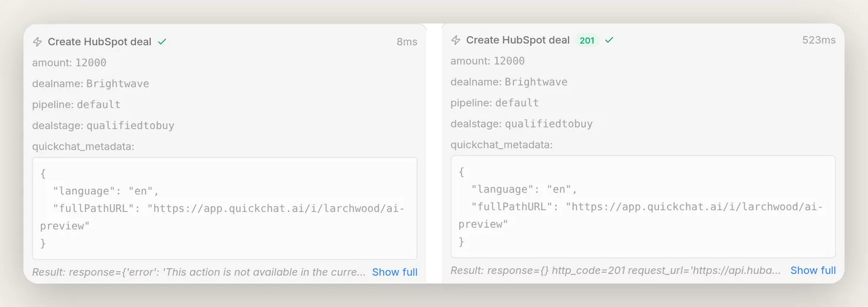868x307 pixels.
Task: Click amount: 12000 in the 8ms card
Action: pyautogui.click(x=69, y=62)
